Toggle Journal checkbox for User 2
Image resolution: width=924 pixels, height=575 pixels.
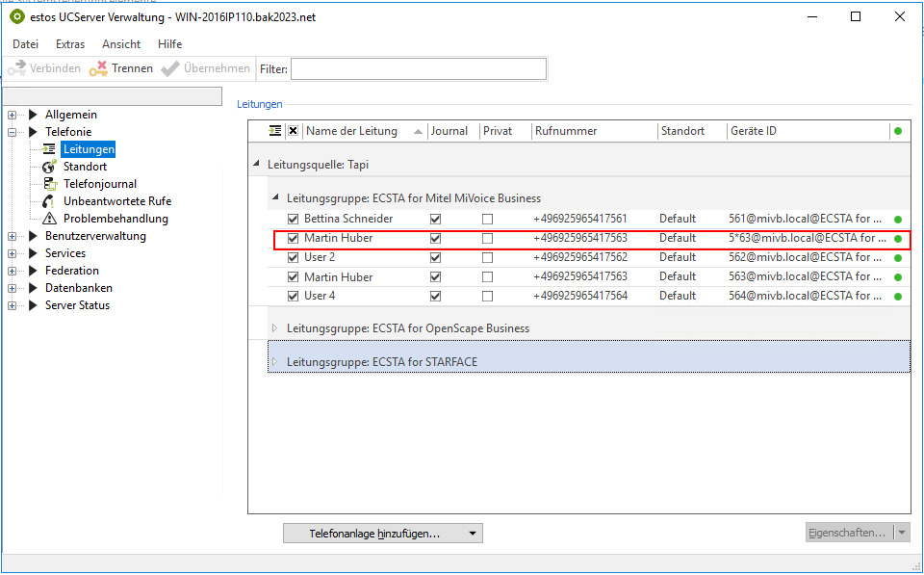(x=435, y=257)
